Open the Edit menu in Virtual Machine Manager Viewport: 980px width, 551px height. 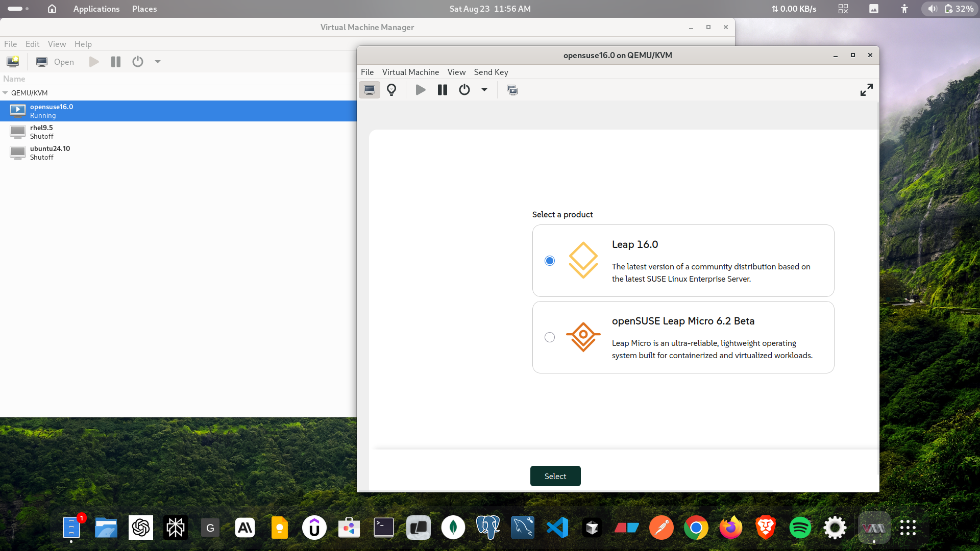pos(32,44)
